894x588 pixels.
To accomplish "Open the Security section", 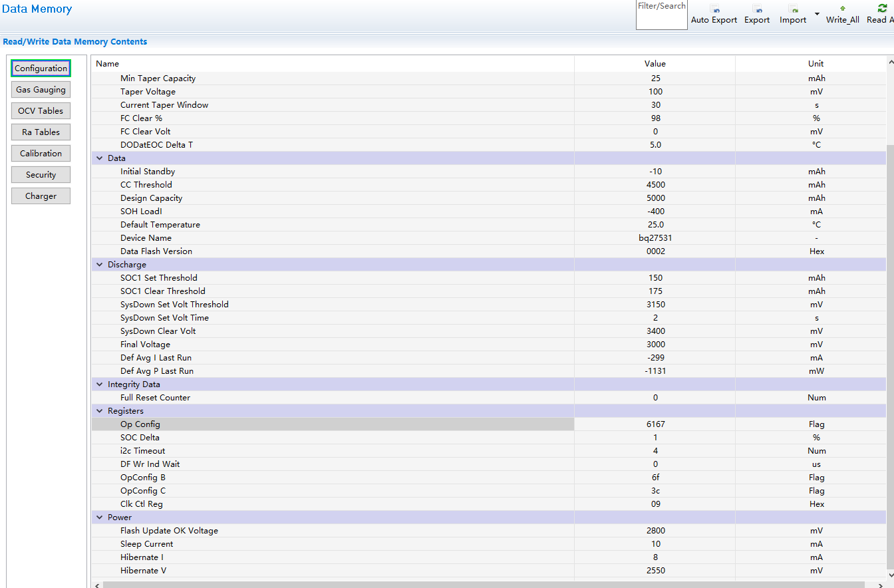I will point(41,175).
